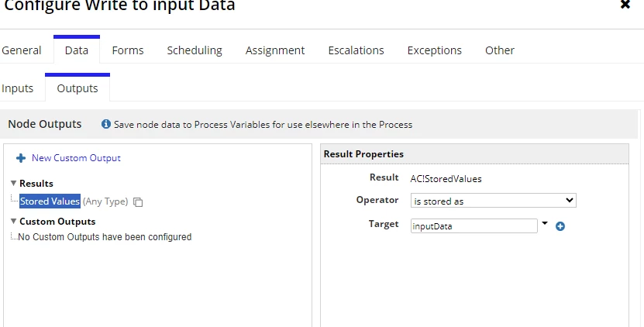The image size is (644, 327).
Task: Click the plus icon for New Custom Output
Action: (x=21, y=158)
